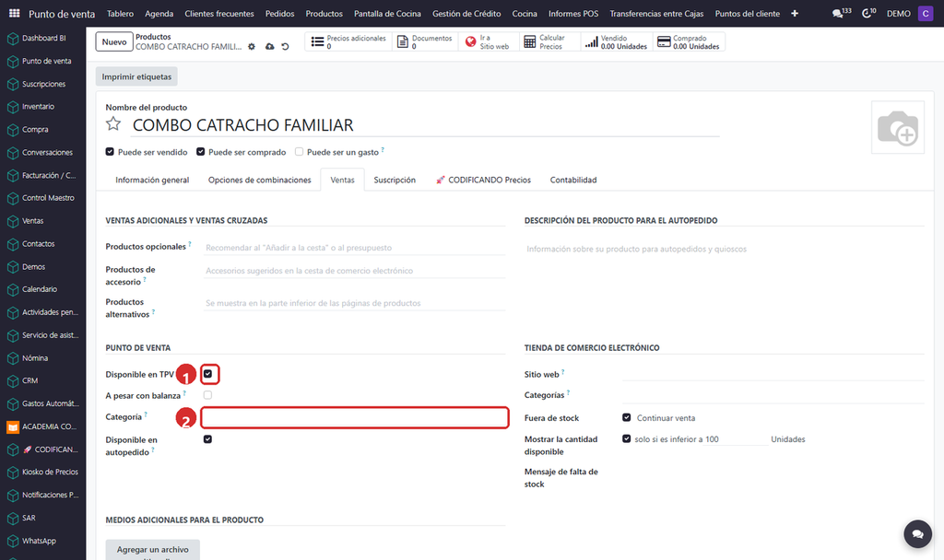Edit the product name COMBO CATRACHO FAMILIAR

[x=425, y=124]
